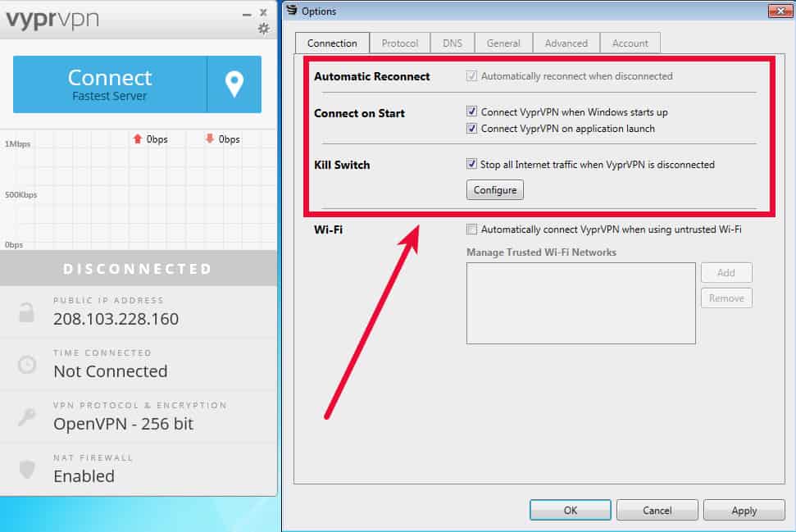
Task: Click Remove trusted Wi-Fi network button
Action: (726, 298)
